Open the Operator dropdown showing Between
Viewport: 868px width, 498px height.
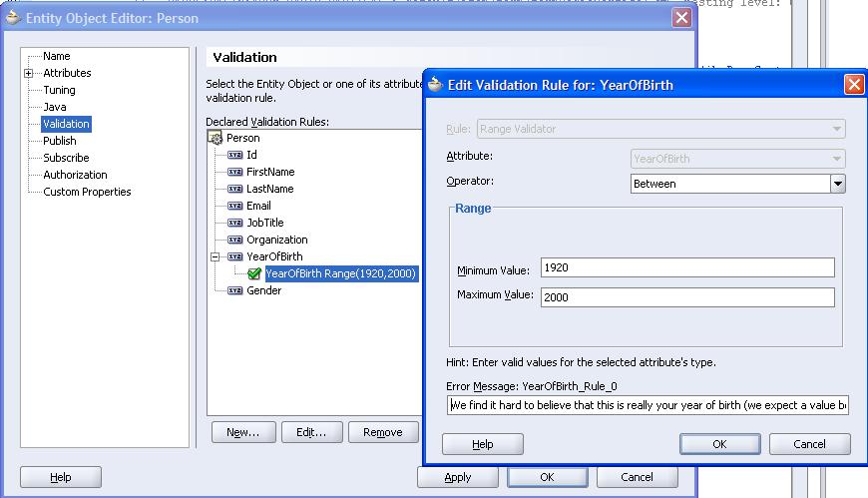point(837,184)
